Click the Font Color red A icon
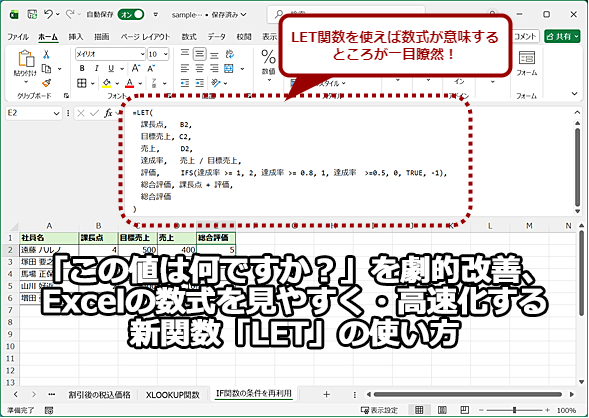 pyautogui.click(x=130, y=83)
